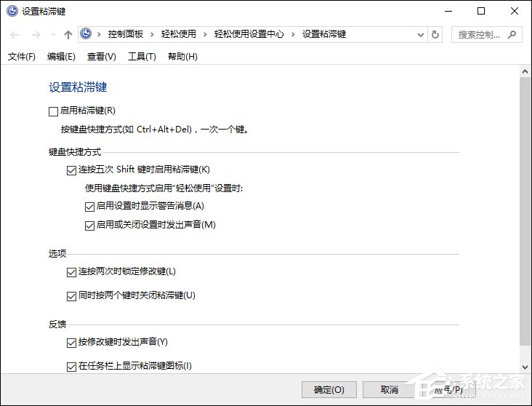
Task: Click the vertical scrollbar thumb
Action: coord(525,211)
